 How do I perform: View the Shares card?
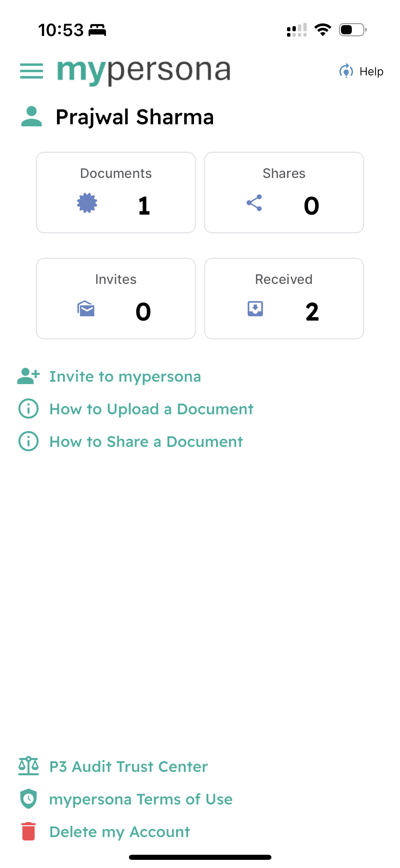(284, 192)
